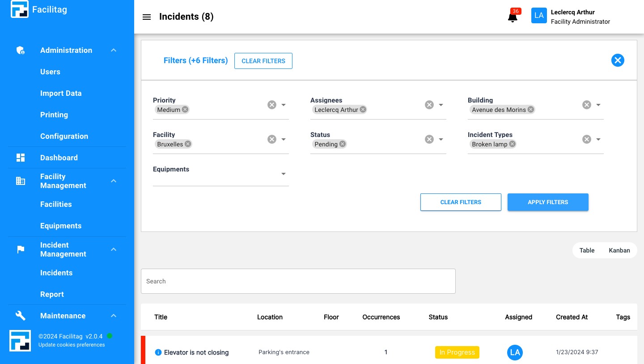Screen dimensions: 644x364
Task: Remove the Broken lamp chip
Action: 512,144
